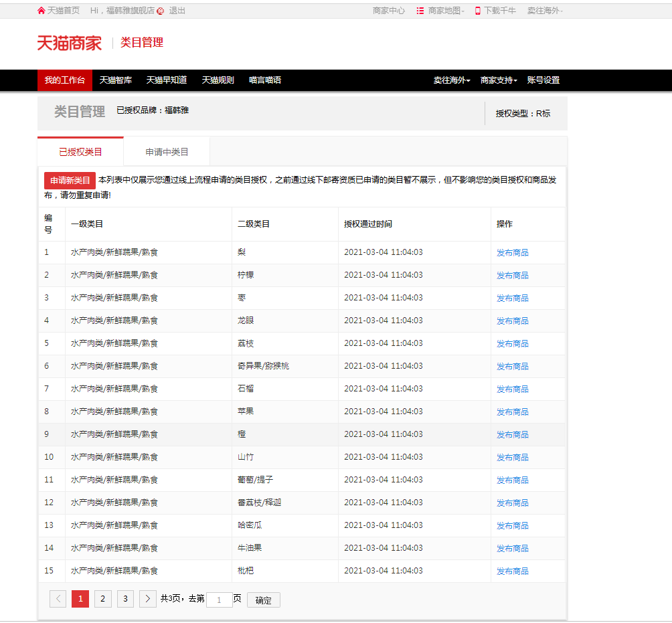Click 发布商品 for the 枣 row
Image resolution: width=672 pixels, height=623 pixels.
pos(512,298)
